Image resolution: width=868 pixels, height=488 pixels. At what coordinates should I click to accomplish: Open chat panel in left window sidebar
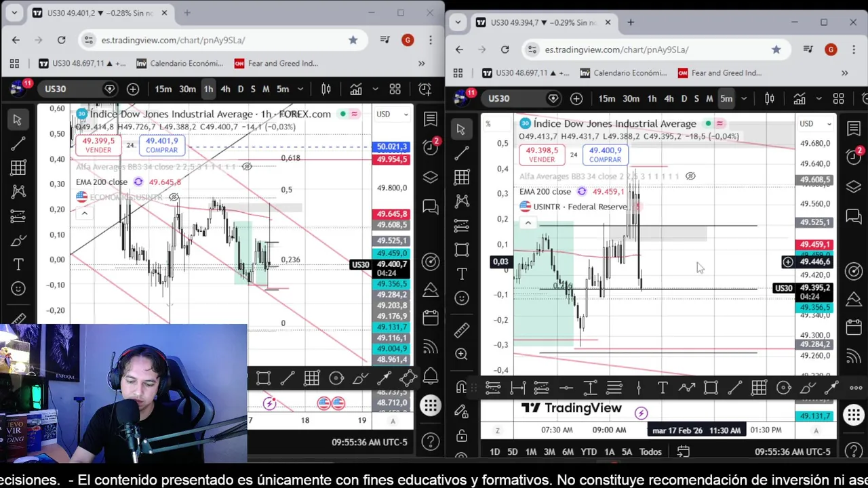430,207
